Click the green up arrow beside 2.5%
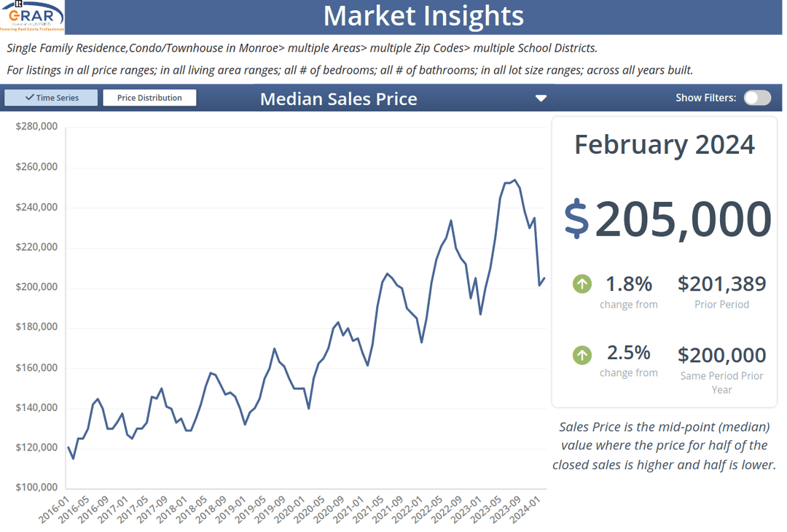This screenshot has width=787, height=532. click(582, 355)
